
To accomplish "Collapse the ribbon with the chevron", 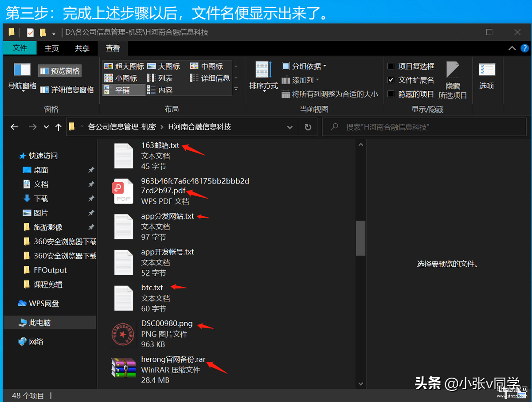I will 512,48.
